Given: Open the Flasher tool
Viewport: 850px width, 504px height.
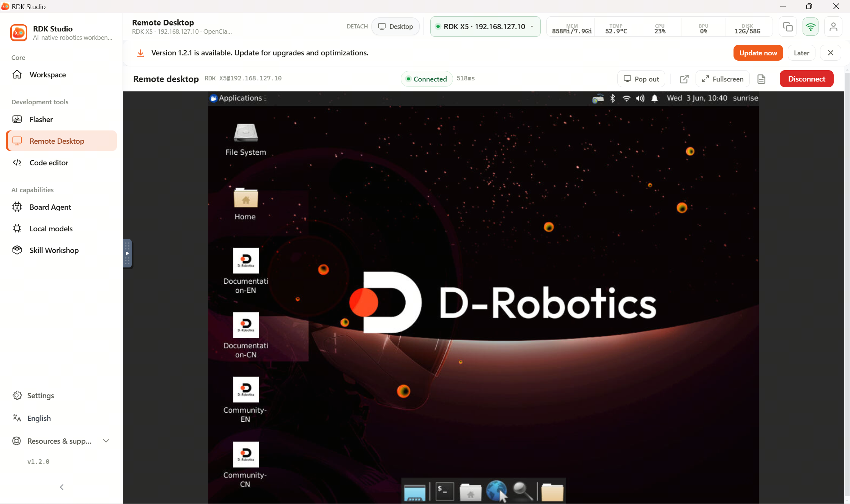Looking at the screenshot, I should pyautogui.click(x=61, y=119).
